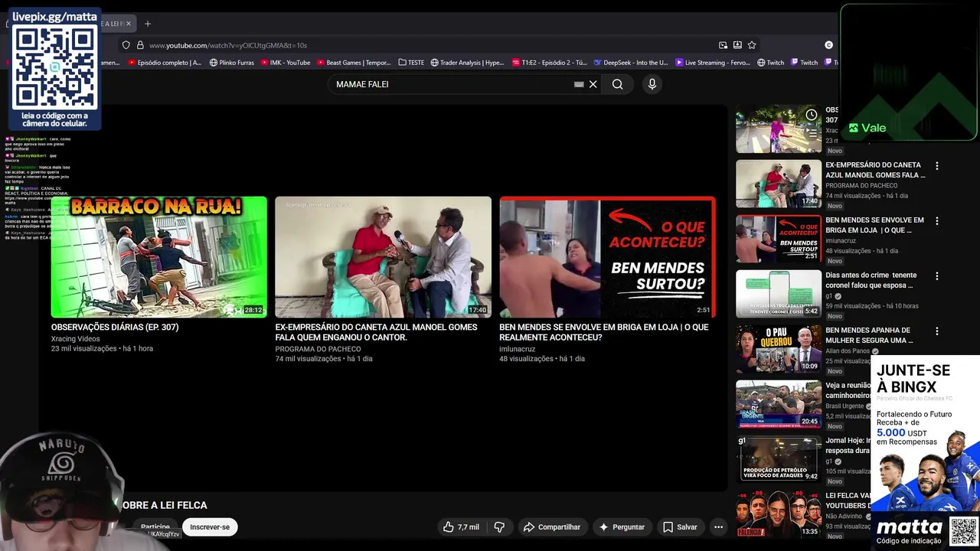This screenshot has width=980, height=551.
Task: Click the tracking protection shield icon
Action: click(x=126, y=45)
